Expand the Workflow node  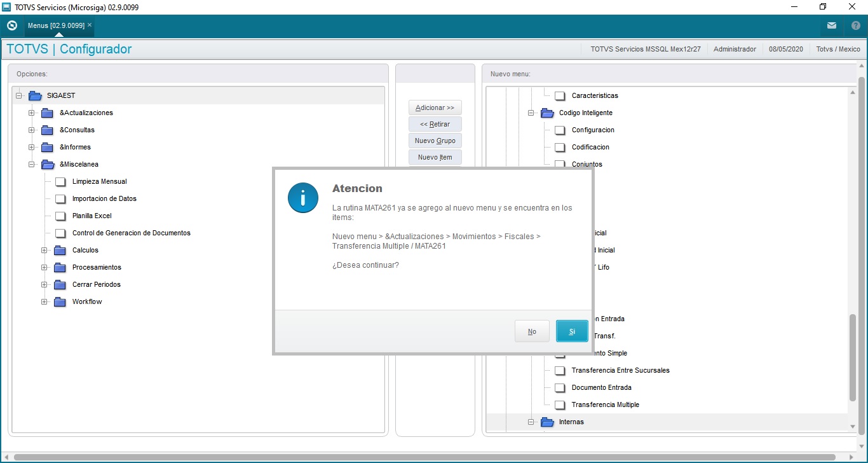(44, 301)
